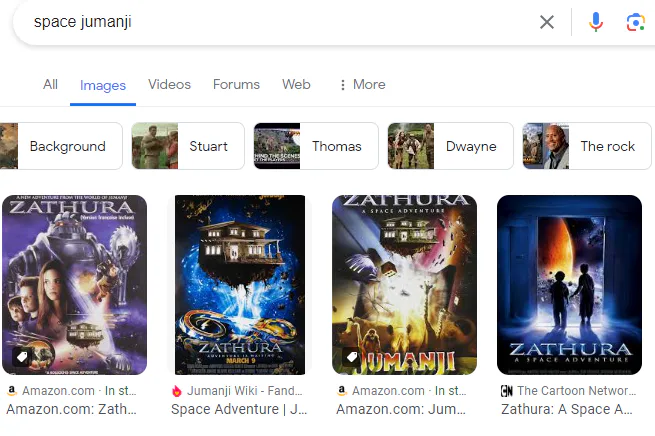Image resolution: width=655 pixels, height=436 pixels.
Task: Click the Thomas chip thumbnail image
Action: (277, 146)
